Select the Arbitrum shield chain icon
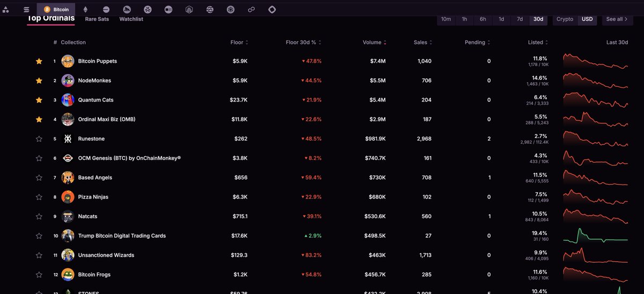The image size is (644, 294). pos(189,10)
